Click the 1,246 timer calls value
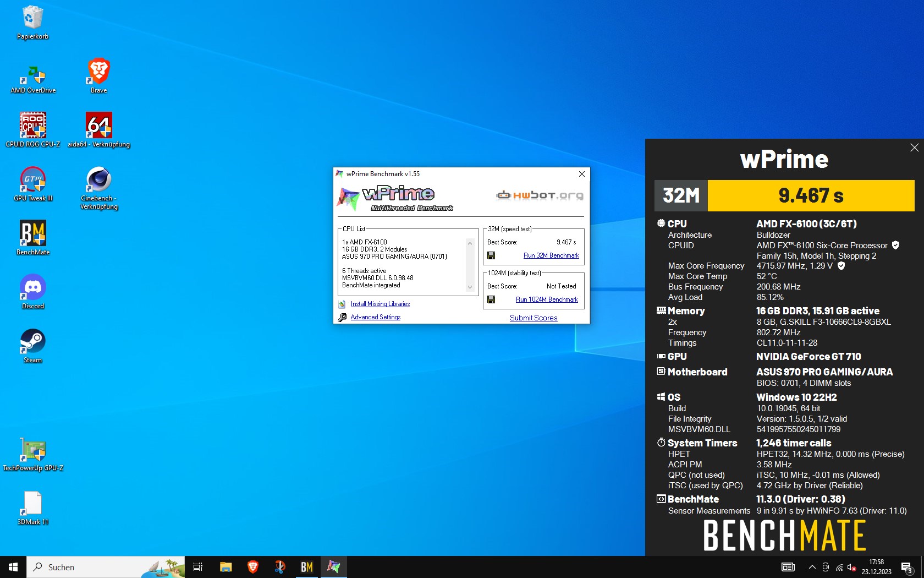The height and width of the screenshot is (578, 924). tap(794, 443)
